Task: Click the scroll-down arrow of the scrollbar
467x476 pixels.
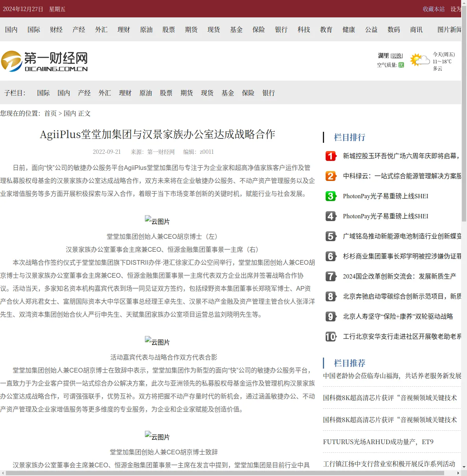Action: pyautogui.click(x=464, y=467)
